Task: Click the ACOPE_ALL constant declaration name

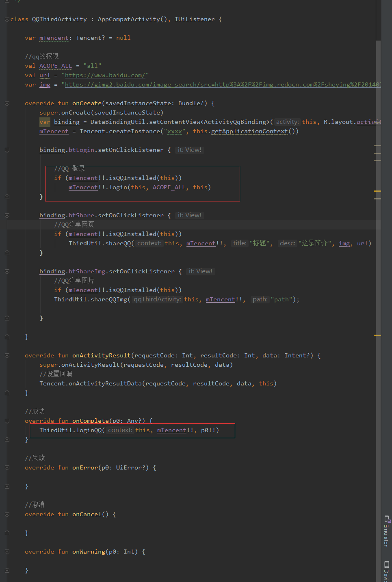Action: coord(56,66)
